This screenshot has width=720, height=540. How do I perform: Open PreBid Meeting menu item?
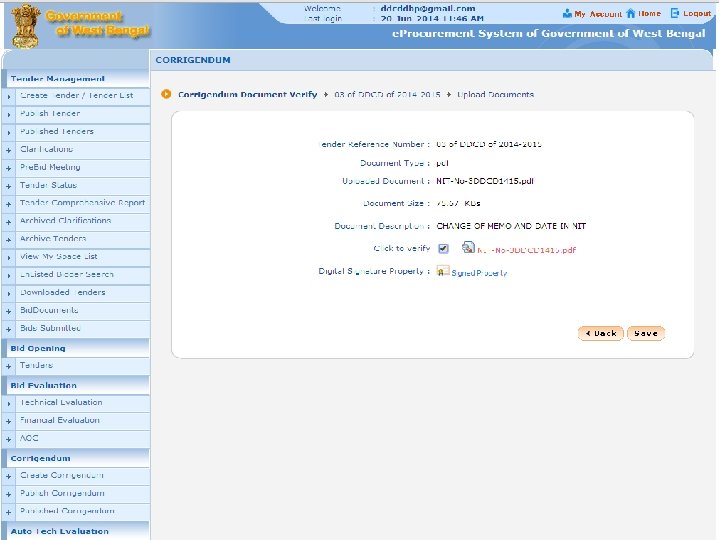(x=50, y=167)
